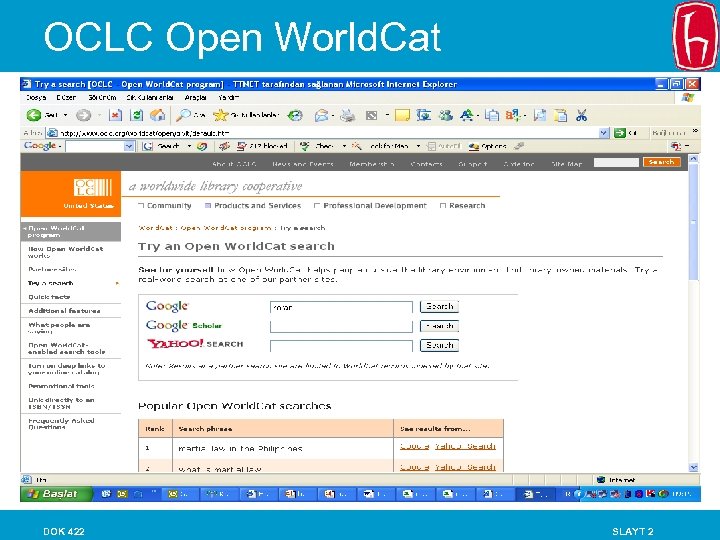
Task: Click the Search button next to Google
Action: pos(439,306)
